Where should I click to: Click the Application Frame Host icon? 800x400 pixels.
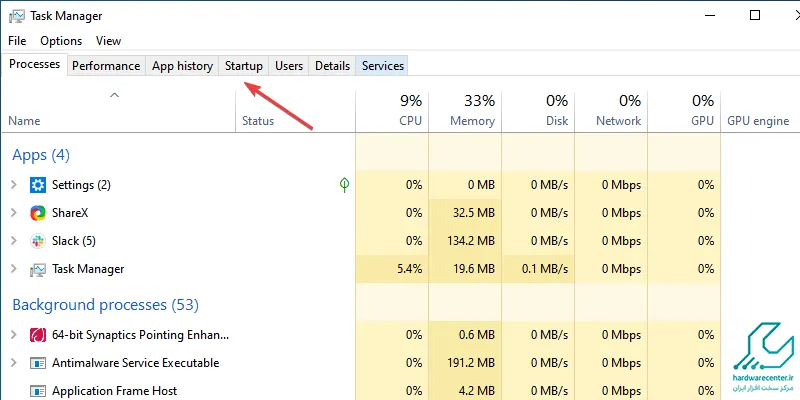pos(38,391)
